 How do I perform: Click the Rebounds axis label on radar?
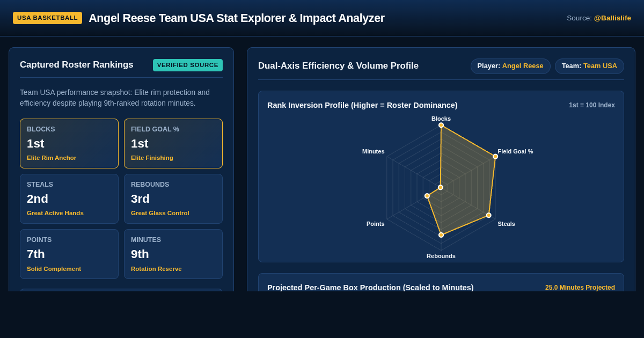441,256
